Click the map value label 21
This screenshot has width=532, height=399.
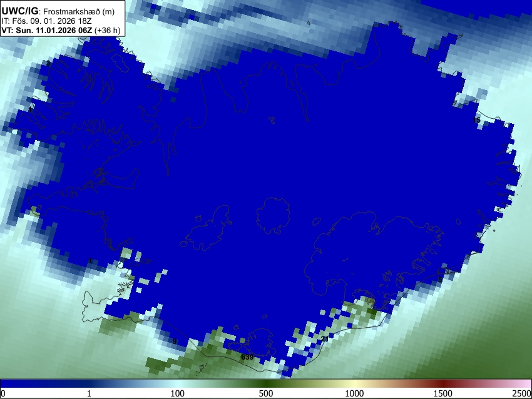tap(325, 339)
